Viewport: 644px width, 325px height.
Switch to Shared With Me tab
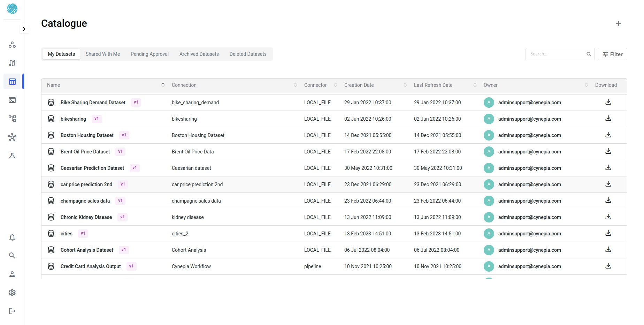click(103, 54)
